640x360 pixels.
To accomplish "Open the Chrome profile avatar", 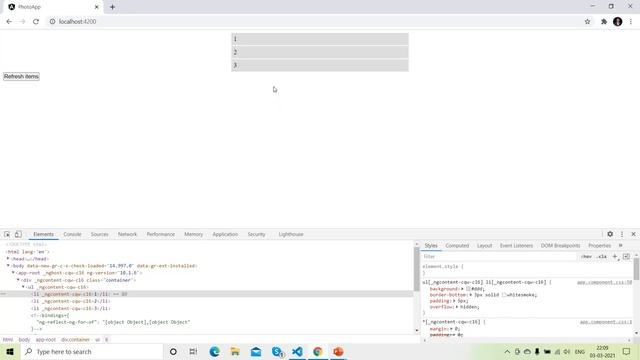I will (x=618, y=22).
